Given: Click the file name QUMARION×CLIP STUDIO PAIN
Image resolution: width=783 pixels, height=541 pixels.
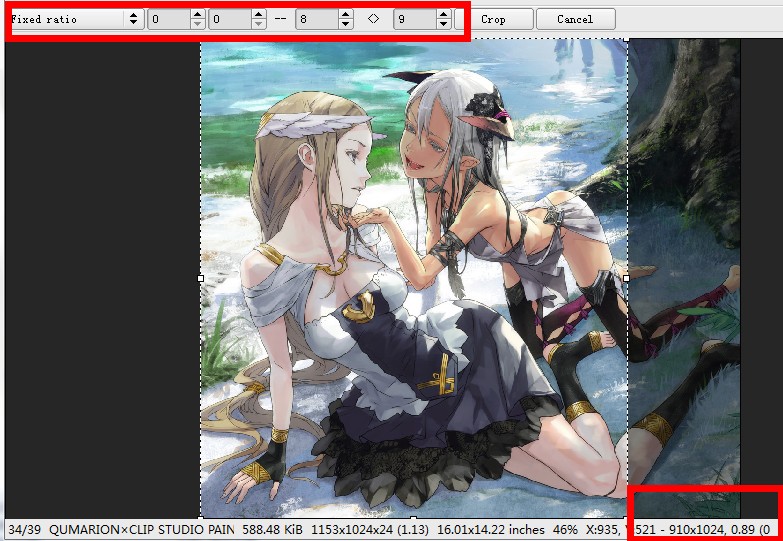Looking at the screenshot, I should [x=142, y=530].
